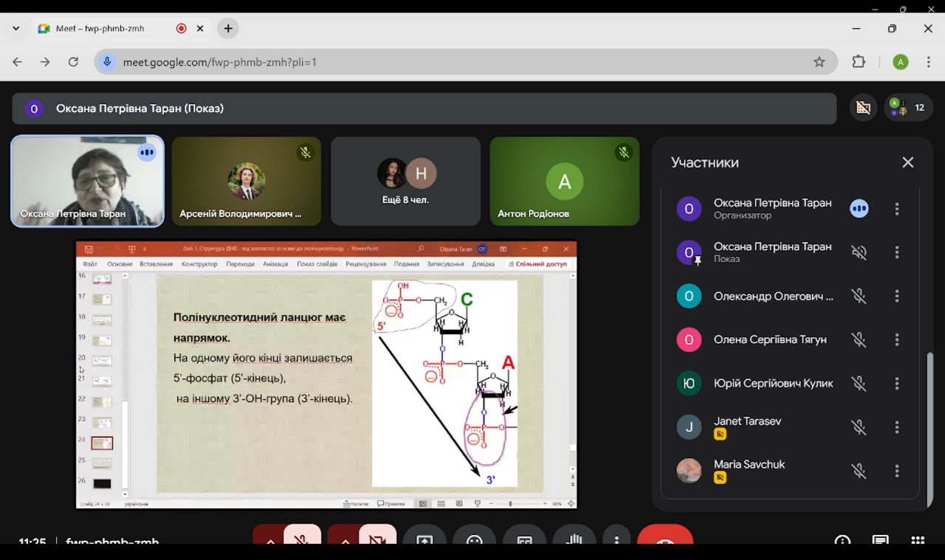Open the Chrome tab search dropdown
This screenshot has height=560, width=945.
[16, 29]
